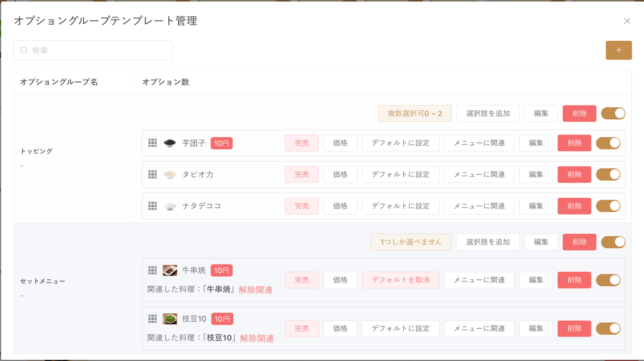644x361 pixels.
Task: Click the drag handle beside タピオカ
Action: coord(153,174)
